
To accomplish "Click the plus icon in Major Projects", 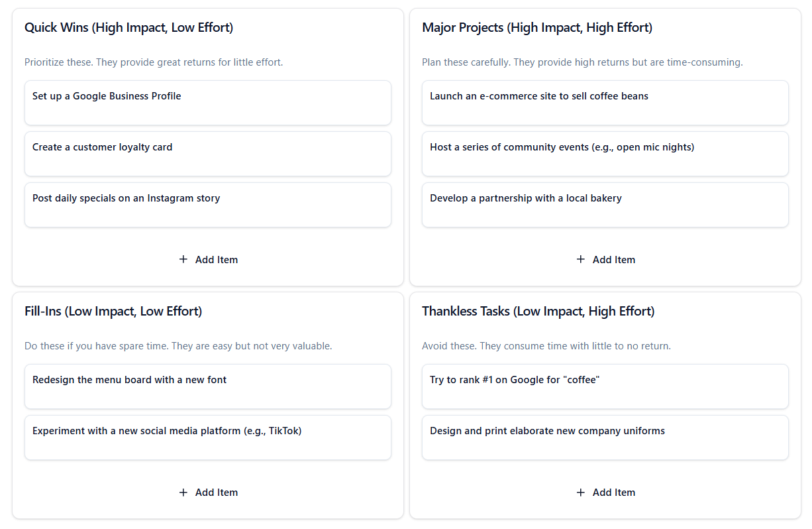I will pyautogui.click(x=581, y=259).
